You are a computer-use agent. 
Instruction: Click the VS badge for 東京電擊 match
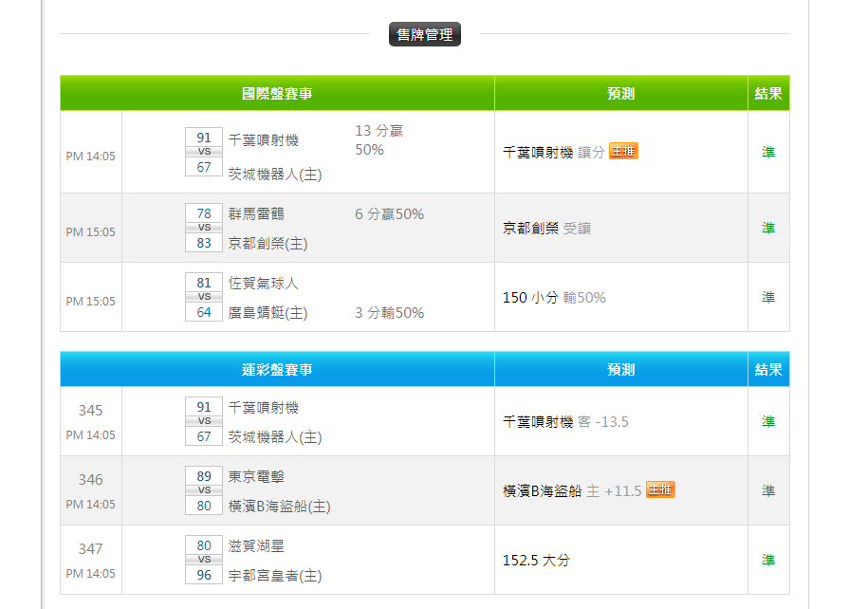[204, 490]
